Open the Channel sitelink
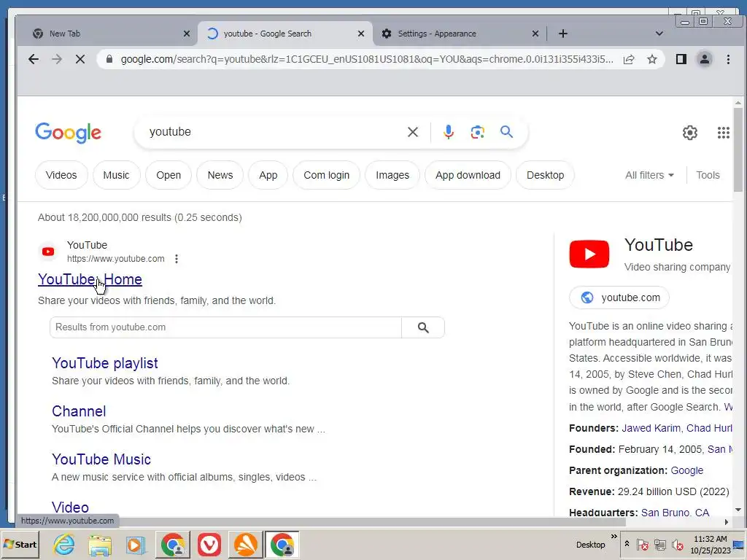This screenshot has width=747, height=560. coord(79,411)
